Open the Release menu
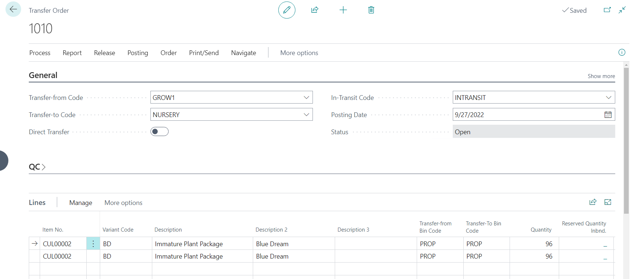Screen dimensions: 644x279 [105, 53]
